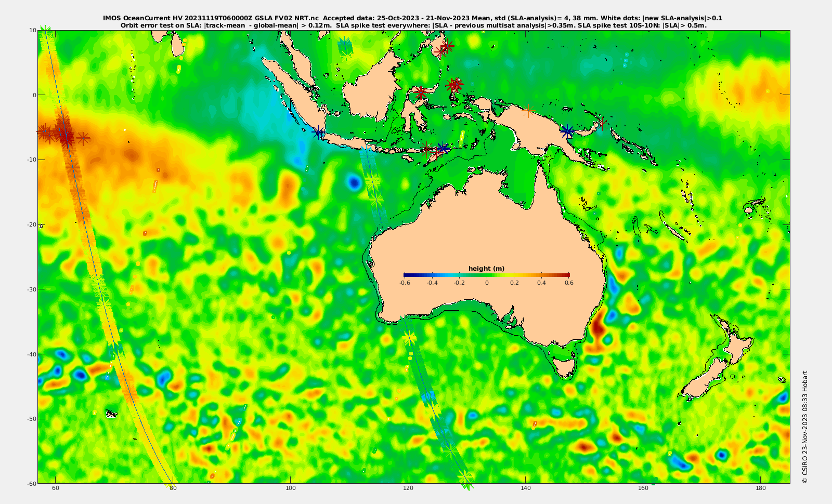Click the longitude 160 axis tick label

click(643, 488)
